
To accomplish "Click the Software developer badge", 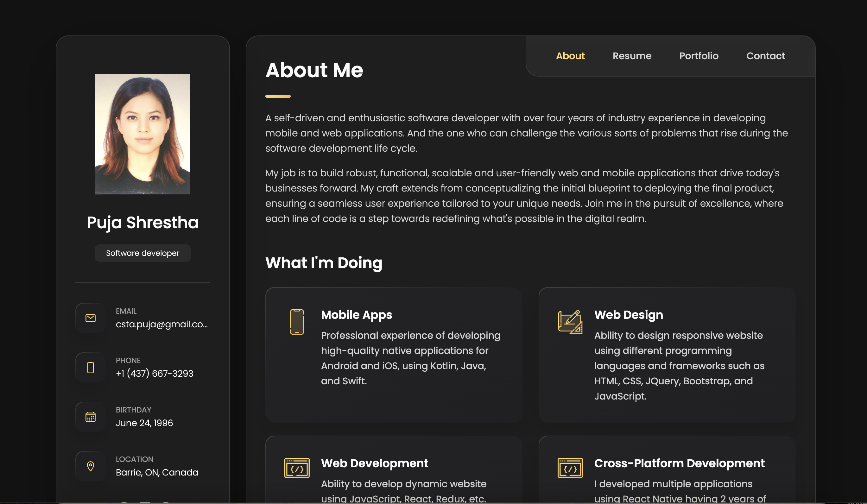I will 142,253.
